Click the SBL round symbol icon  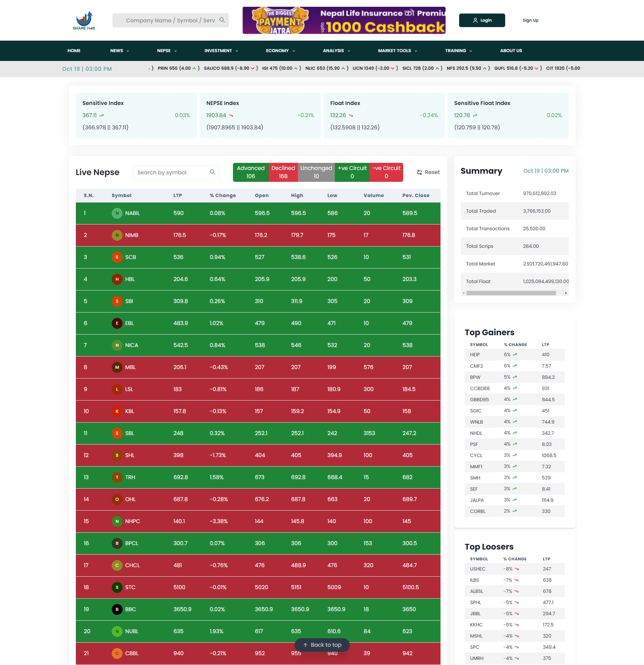pyautogui.click(x=117, y=433)
